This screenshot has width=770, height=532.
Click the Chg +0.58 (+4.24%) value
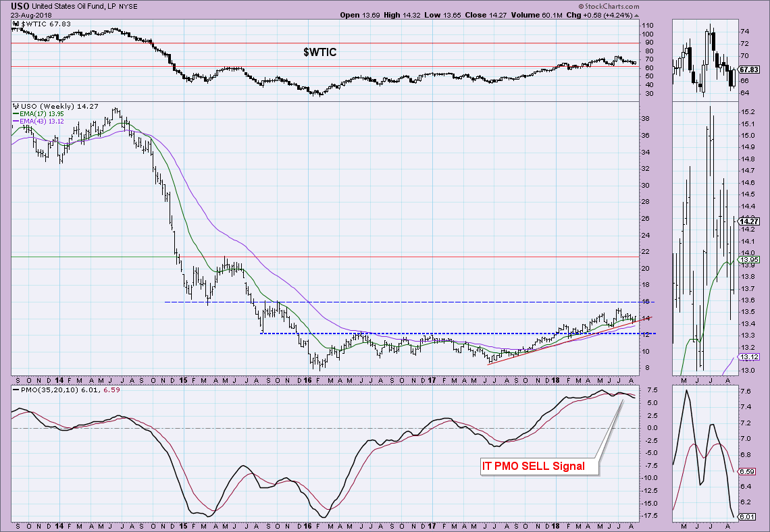tap(599, 16)
